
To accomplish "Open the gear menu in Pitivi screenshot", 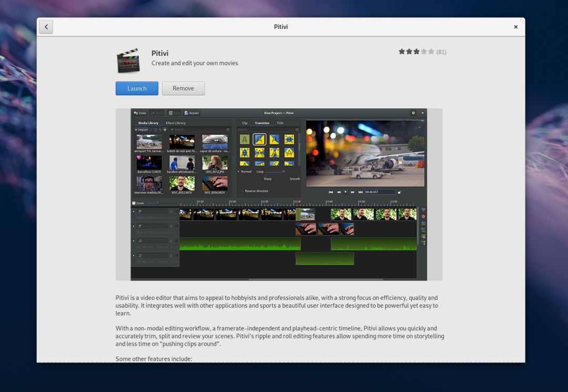I will [x=413, y=113].
